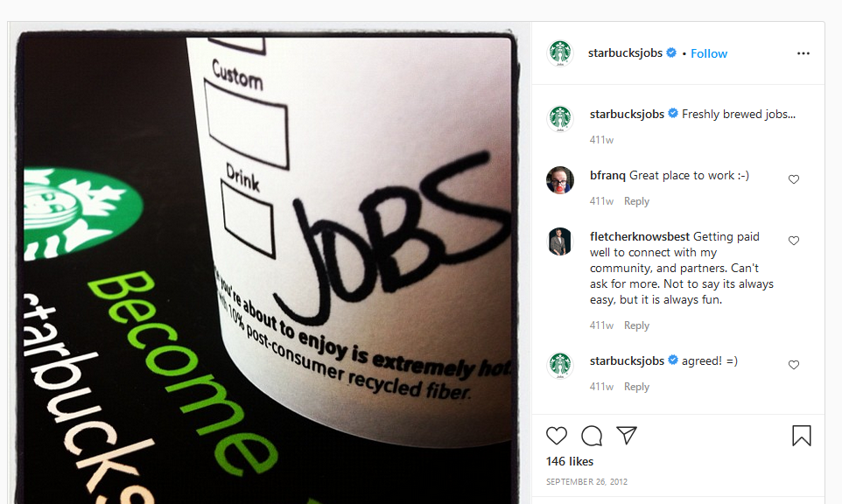Visit the bfranq username link
The image size is (842, 504).
pyautogui.click(x=607, y=175)
